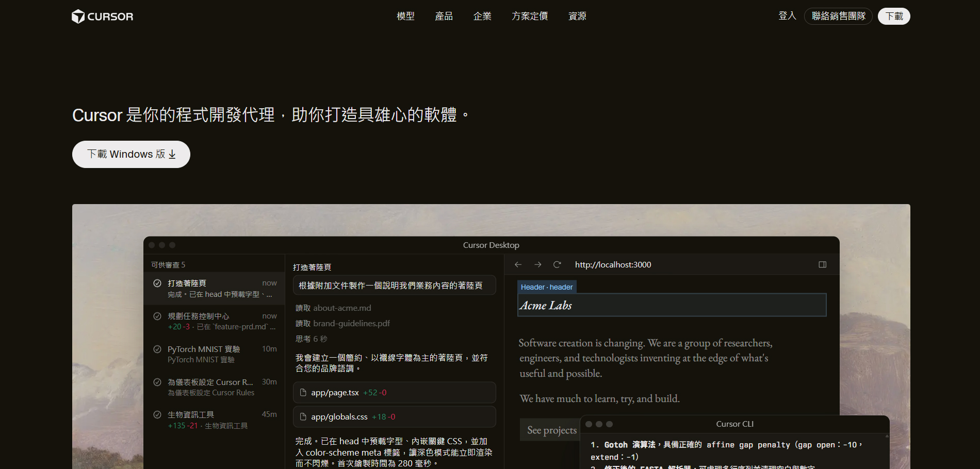
Task: Click the 讀取 brand-guidelines.pdf line
Action: point(342,323)
